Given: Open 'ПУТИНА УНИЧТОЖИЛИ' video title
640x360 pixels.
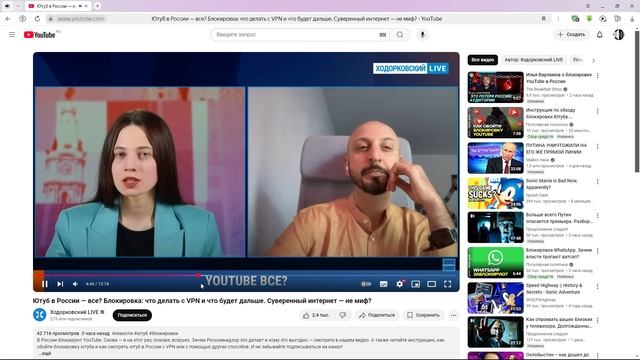Looking at the screenshot, I should [556, 149].
